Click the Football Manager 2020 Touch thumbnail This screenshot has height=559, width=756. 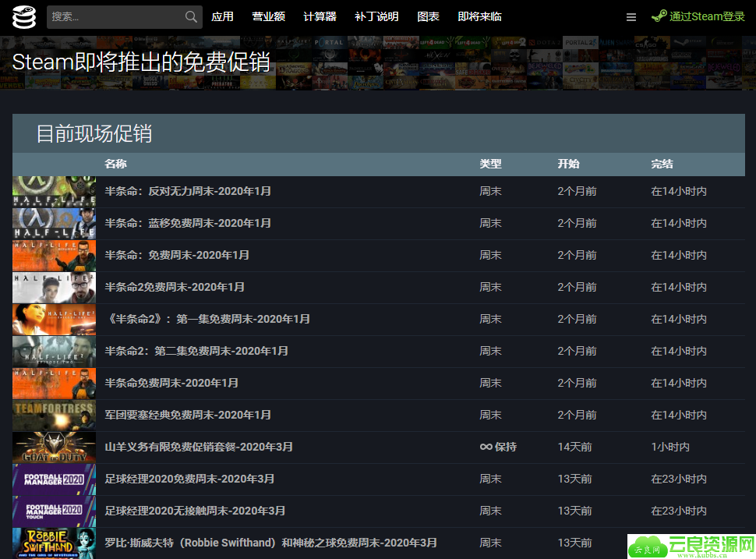[x=55, y=511]
